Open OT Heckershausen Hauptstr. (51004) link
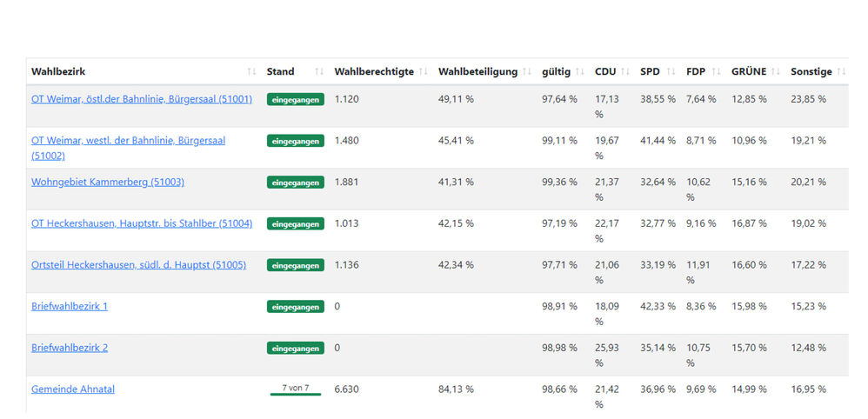 coord(142,223)
